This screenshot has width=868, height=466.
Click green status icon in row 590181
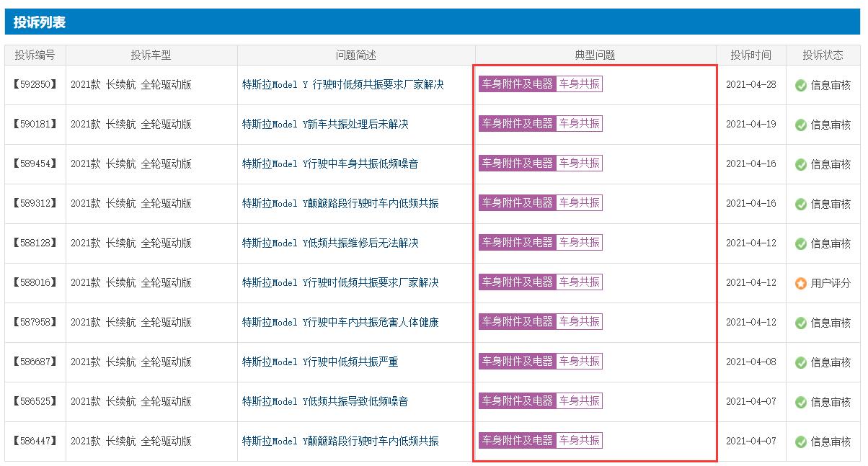point(800,125)
